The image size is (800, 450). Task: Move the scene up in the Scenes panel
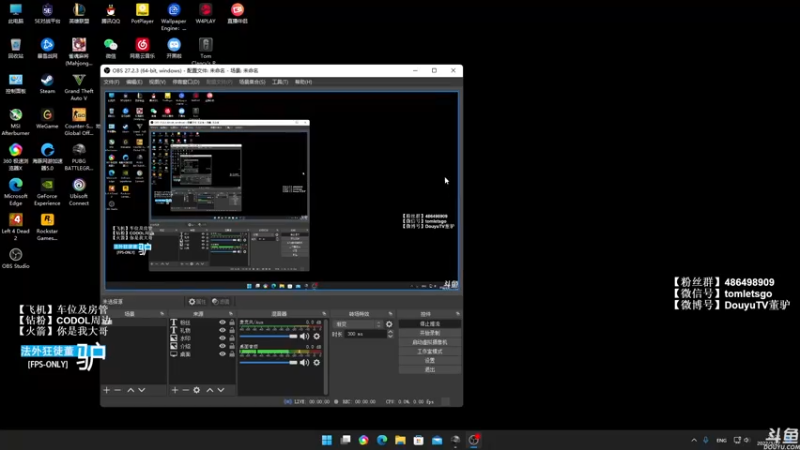131,390
